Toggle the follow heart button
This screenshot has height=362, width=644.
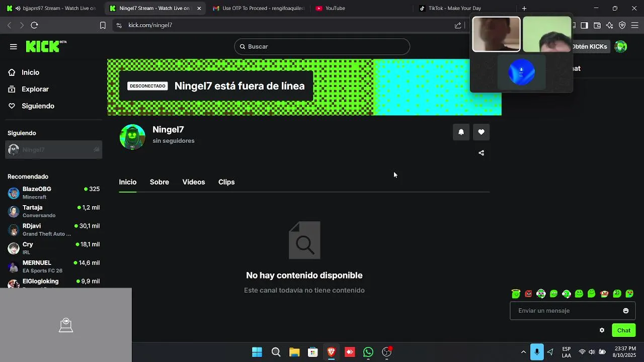[x=481, y=132]
